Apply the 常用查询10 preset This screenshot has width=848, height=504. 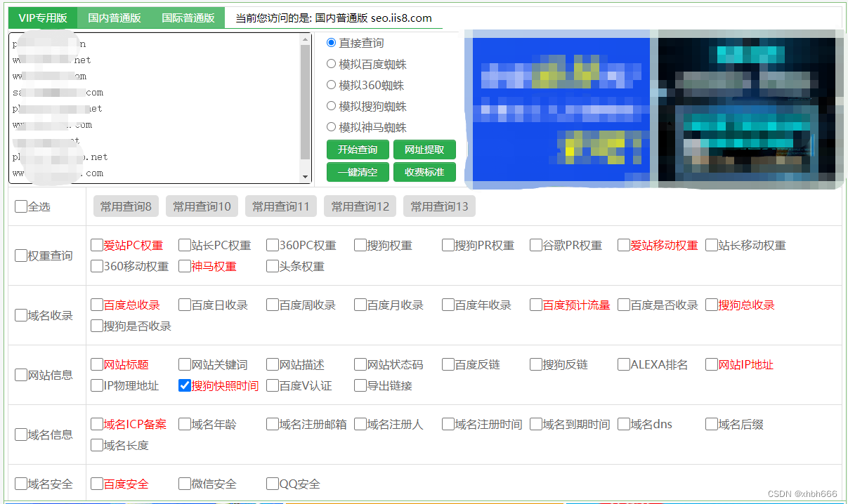(202, 206)
